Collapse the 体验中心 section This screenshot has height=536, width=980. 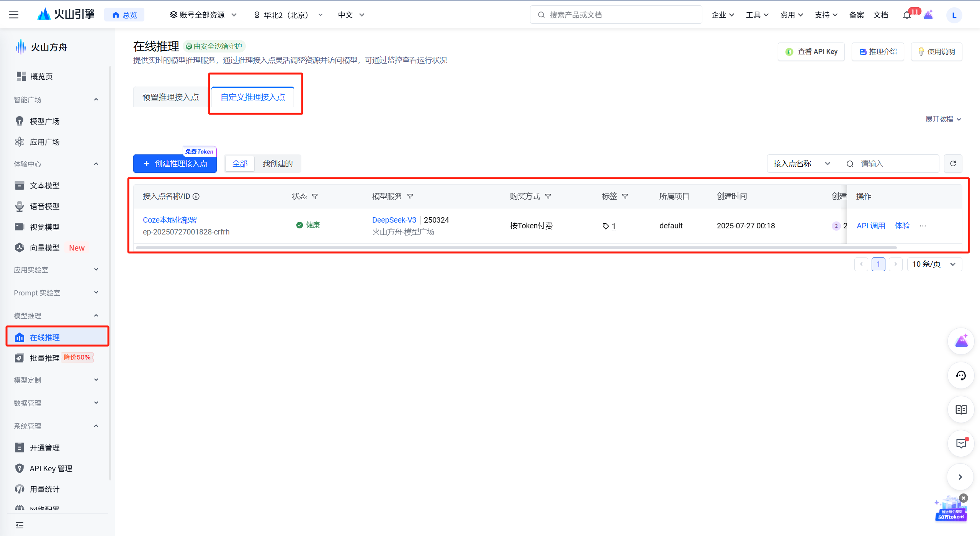click(96, 164)
